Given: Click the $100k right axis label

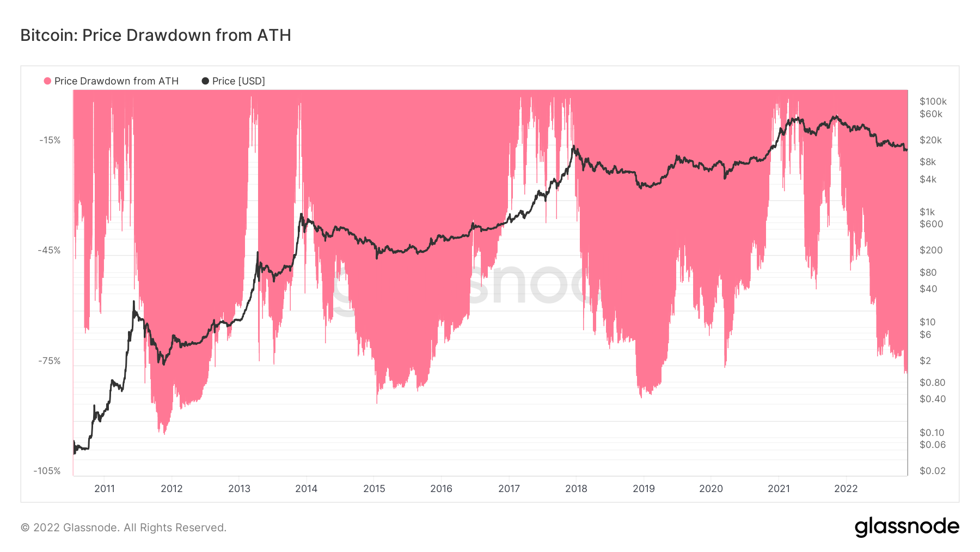Looking at the screenshot, I should [933, 101].
